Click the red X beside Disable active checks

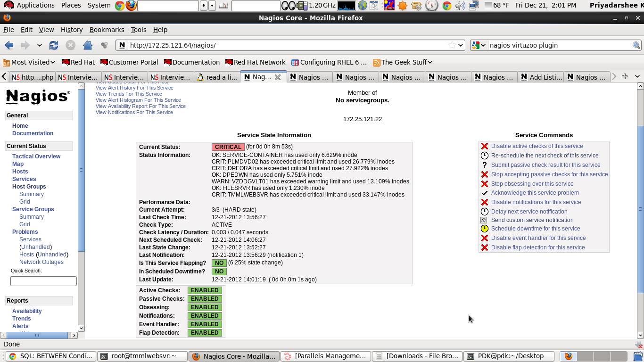(x=484, y=146)
